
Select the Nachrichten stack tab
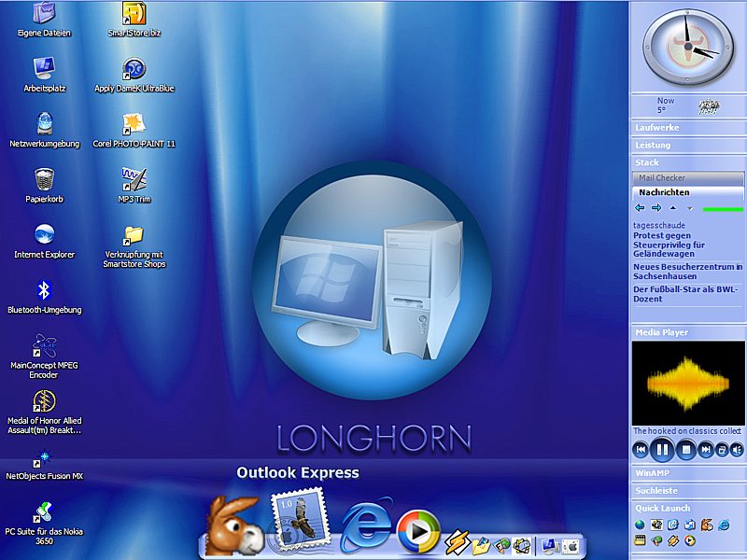pyautogui.click(x=688, y=192)
